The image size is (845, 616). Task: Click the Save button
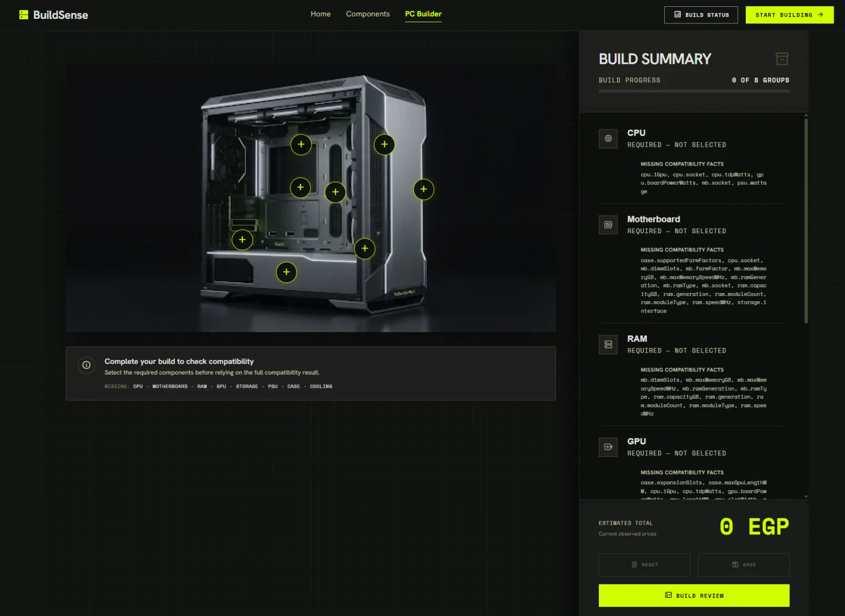pyautogui.click(x=744, y=565)
